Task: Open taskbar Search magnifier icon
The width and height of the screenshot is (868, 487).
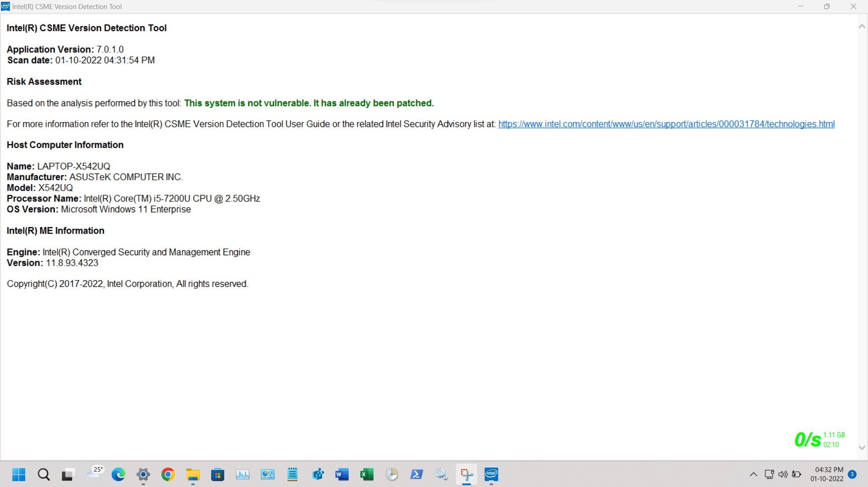Action: click(x=44, y=475)
